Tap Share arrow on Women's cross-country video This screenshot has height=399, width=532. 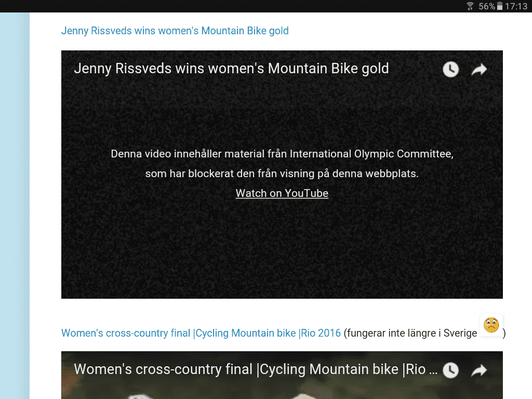click(x=478, y=370)
